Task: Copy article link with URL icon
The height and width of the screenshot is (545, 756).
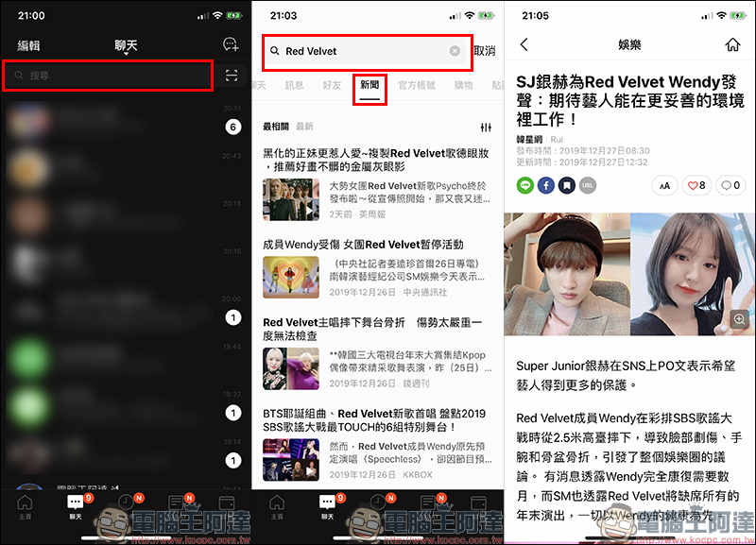Action: [587, 185]
